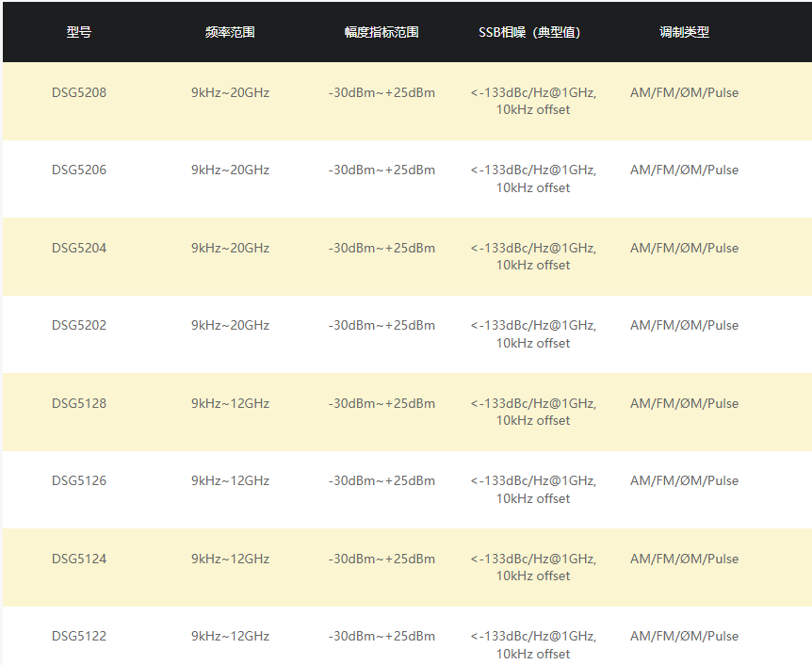Click AM/FM/ØM/Pulse in DSG5128 row
The height and width of the screenshot is (665, 812).
point(684,403)
